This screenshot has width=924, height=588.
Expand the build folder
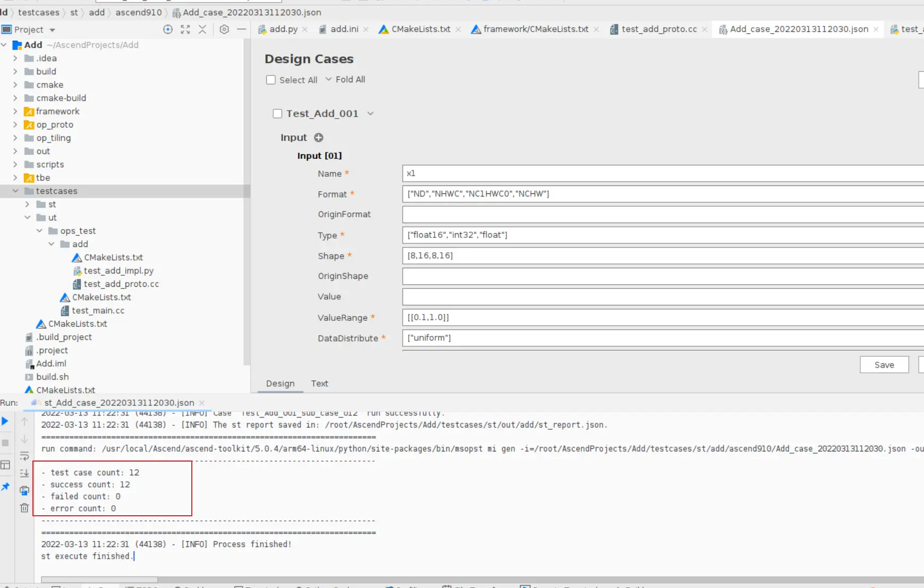15,72
